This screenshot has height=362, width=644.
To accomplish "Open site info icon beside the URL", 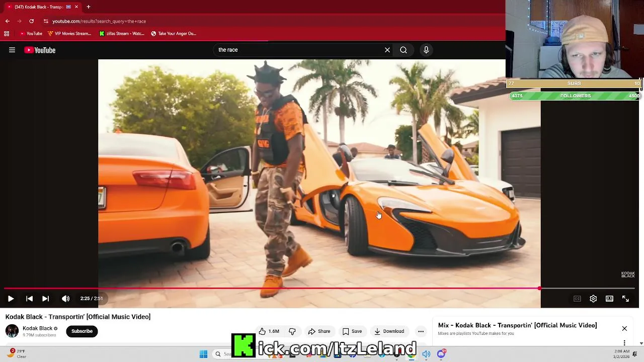I will (46, 21).
